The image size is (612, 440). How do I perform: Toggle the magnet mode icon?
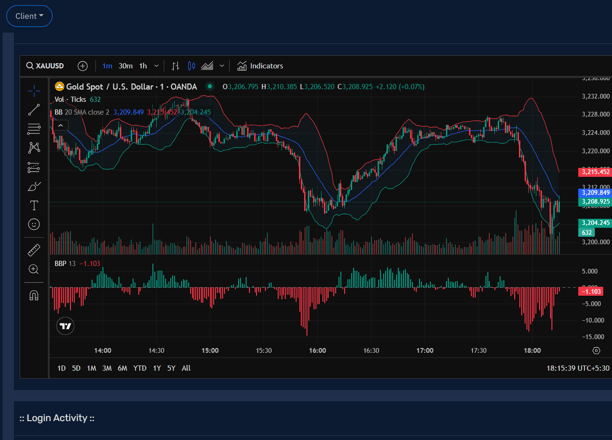tap(34, 295)
